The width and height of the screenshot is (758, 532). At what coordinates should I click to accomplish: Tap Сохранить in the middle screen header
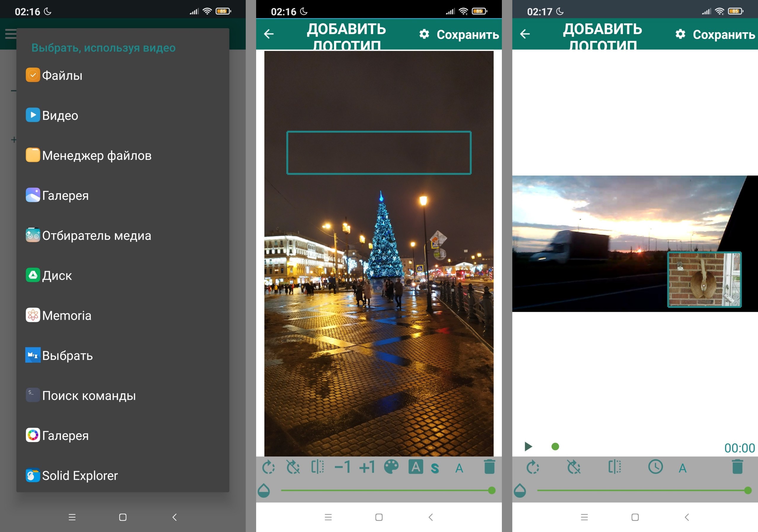tap(468, 35)
